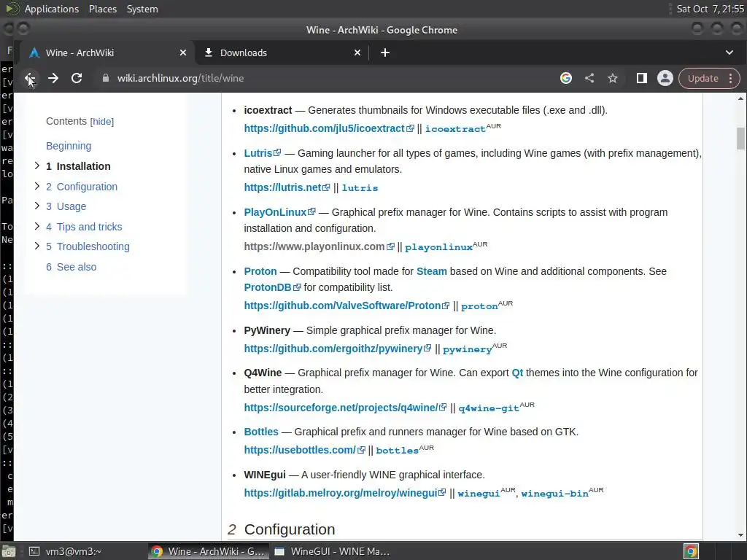Open tab search dropdown arrow
This screenshot has width=747, height=560.
coord(729,52)
